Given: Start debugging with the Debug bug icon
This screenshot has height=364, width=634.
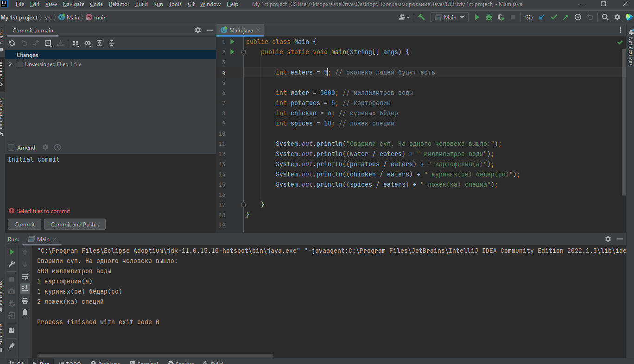Looking at the screenshot, I should (x=488, y=17).
